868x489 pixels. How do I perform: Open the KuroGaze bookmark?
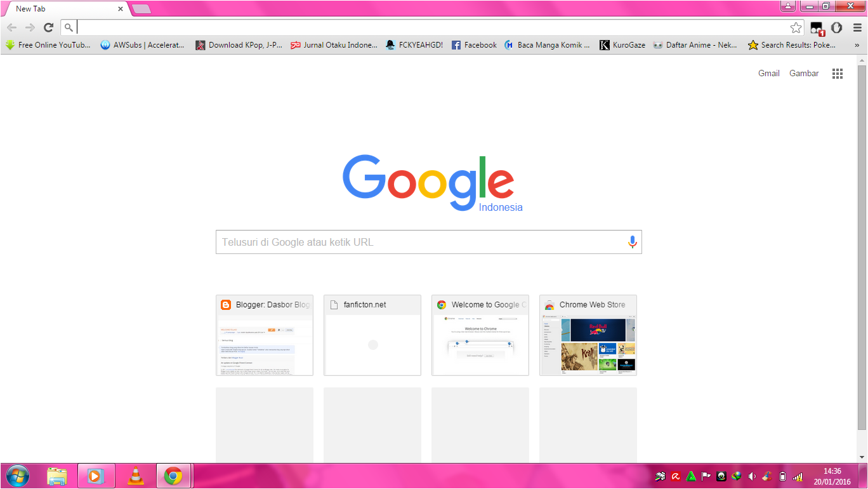pyautogui.click(x=622, y=45)
